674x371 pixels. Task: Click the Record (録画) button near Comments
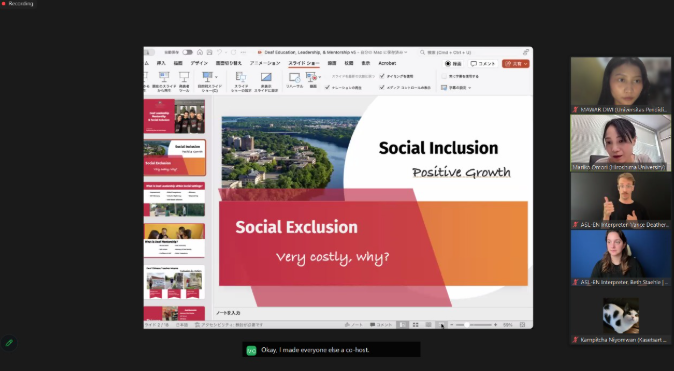453,64
